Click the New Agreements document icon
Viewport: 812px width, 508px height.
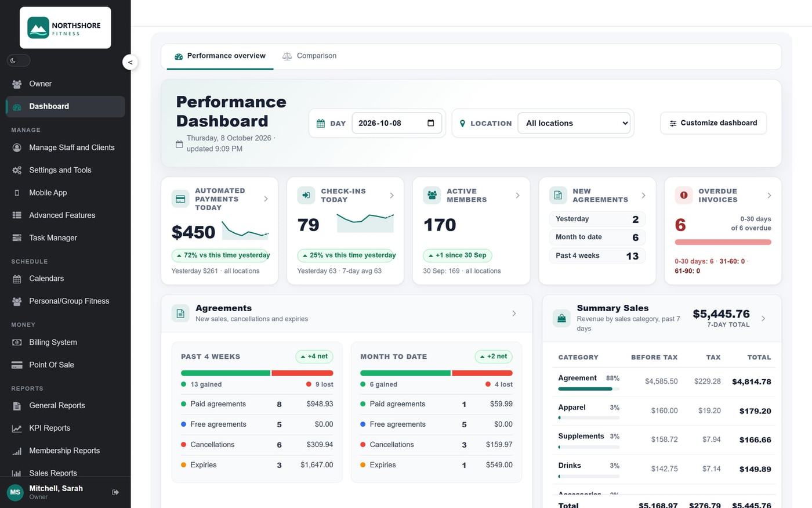pos(558,196)
